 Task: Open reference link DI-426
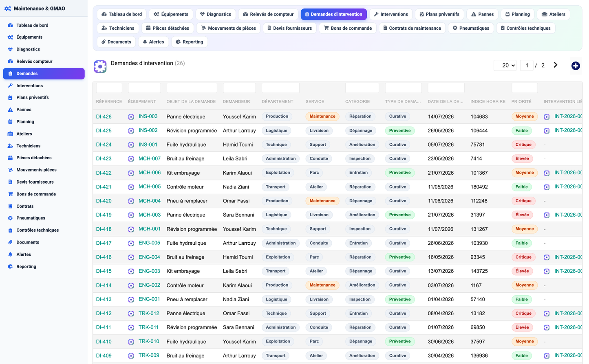point(104,116)
